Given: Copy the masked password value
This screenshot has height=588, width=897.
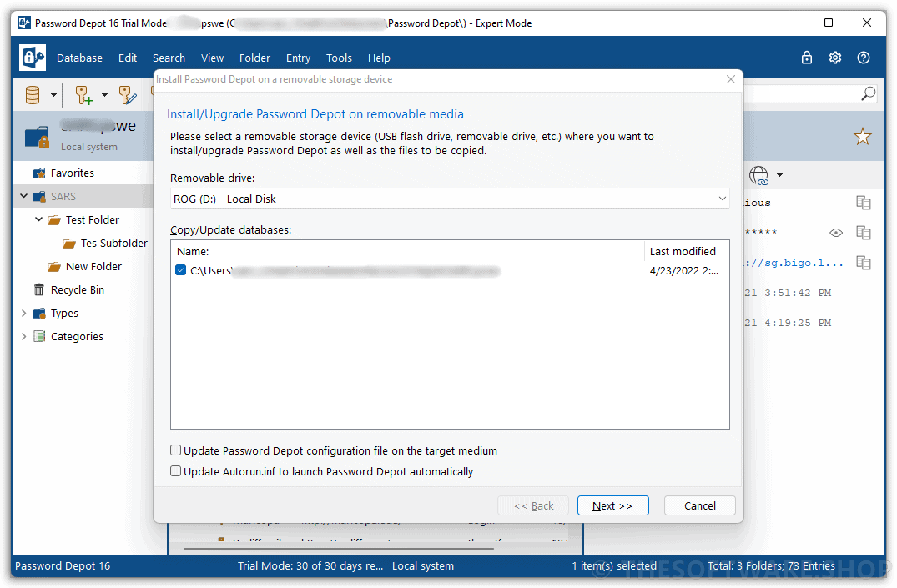Looking at the screenshot, I should click(864, 232).
